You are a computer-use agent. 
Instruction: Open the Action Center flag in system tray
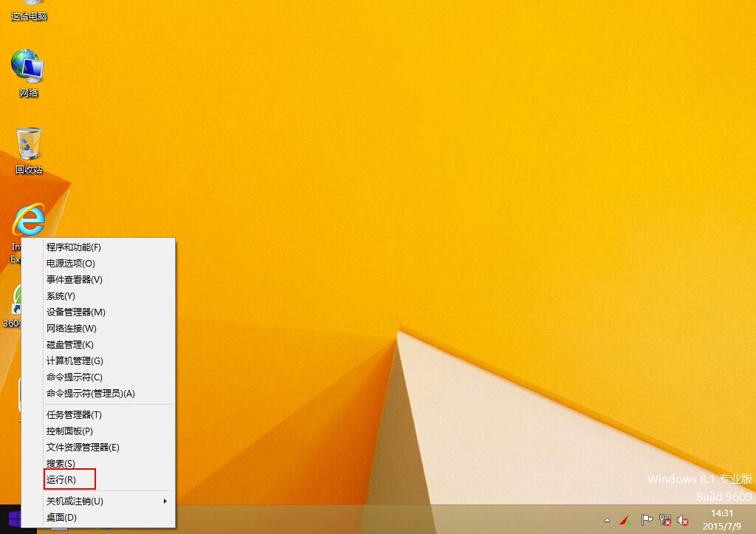point(645,521)
